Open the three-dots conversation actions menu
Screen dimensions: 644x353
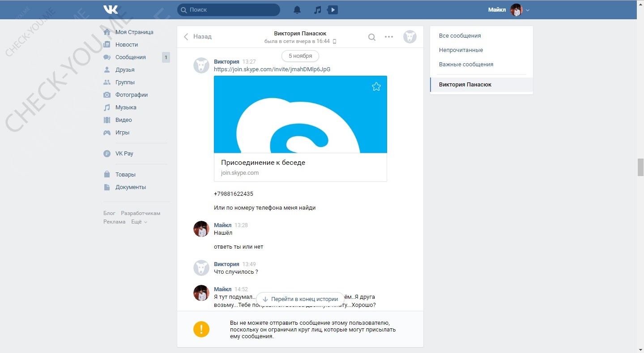(389, 37)
